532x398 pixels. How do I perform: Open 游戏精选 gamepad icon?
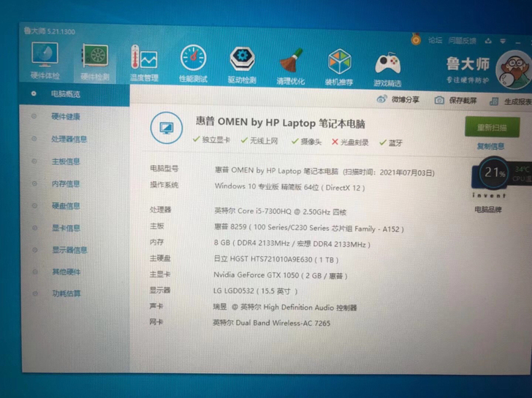click(387, 69)
